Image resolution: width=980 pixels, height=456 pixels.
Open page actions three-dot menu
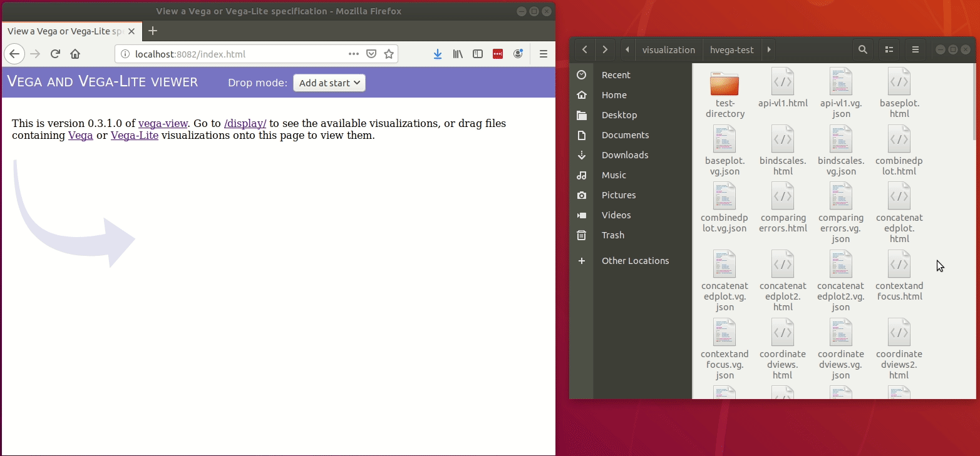pyautogui.click(x=354, y=54)
